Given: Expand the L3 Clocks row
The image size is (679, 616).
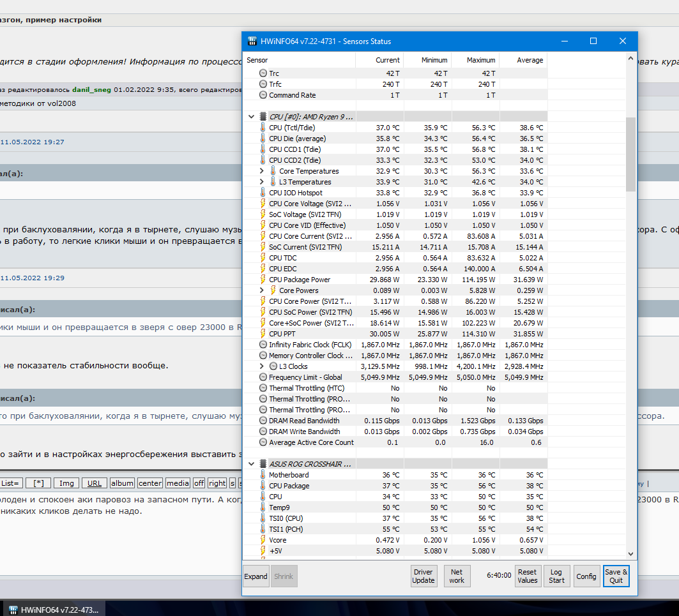Looking at the screenshot, I should (261, 366).
